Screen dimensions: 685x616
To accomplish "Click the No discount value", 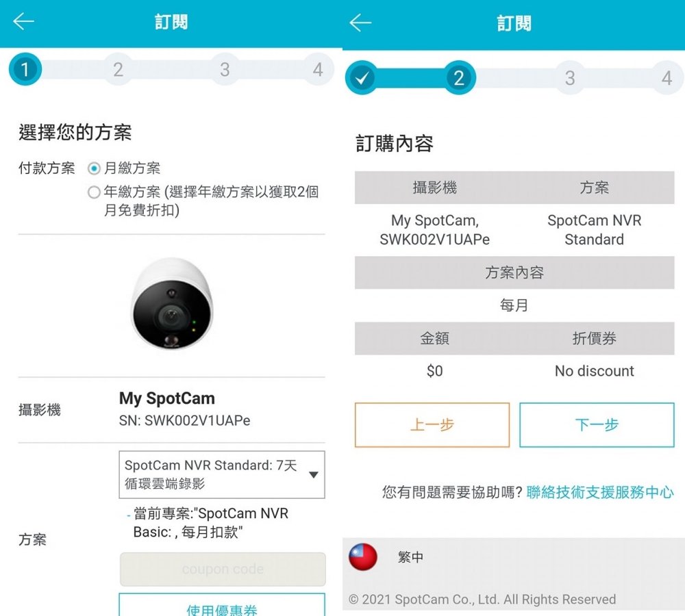I will click(x=594, y=371).
